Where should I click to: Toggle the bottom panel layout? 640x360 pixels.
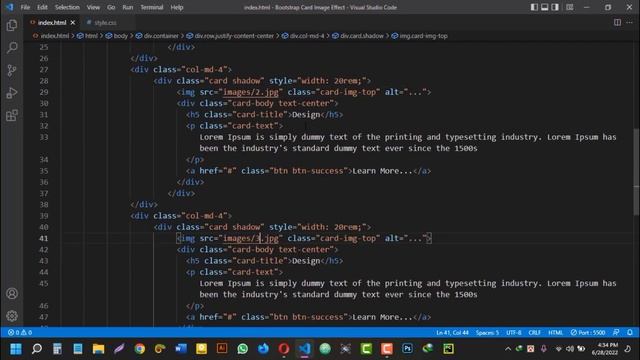point(544,7)
